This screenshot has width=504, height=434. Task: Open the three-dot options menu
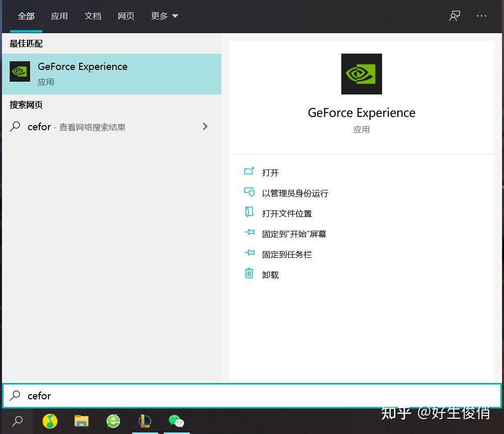(481, 16)
